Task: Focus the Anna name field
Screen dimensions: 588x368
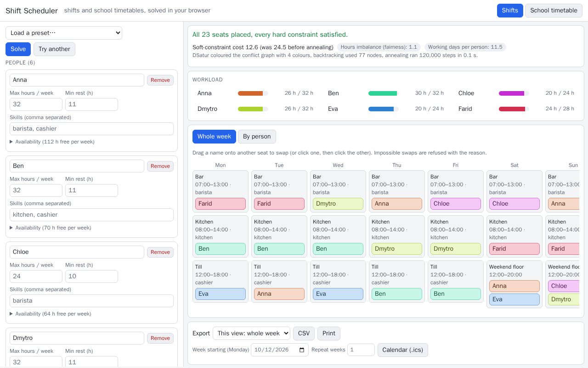Action: pos(77,80)
